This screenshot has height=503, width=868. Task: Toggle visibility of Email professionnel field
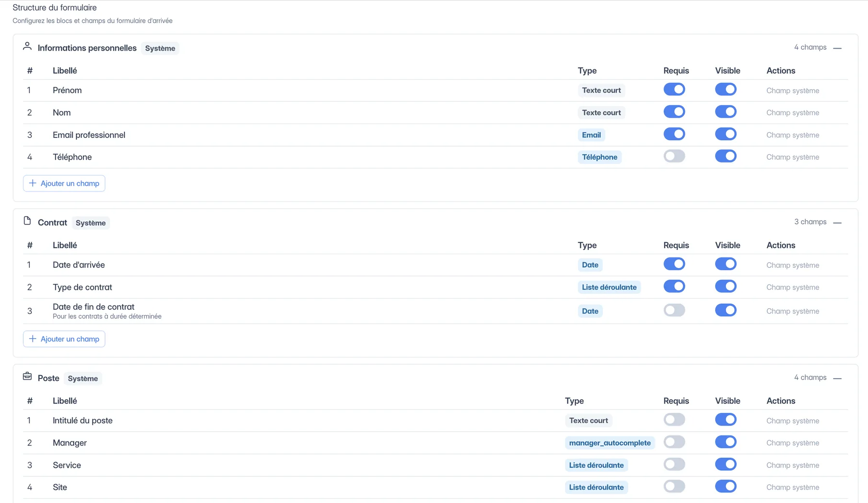(x=726, y=134)
